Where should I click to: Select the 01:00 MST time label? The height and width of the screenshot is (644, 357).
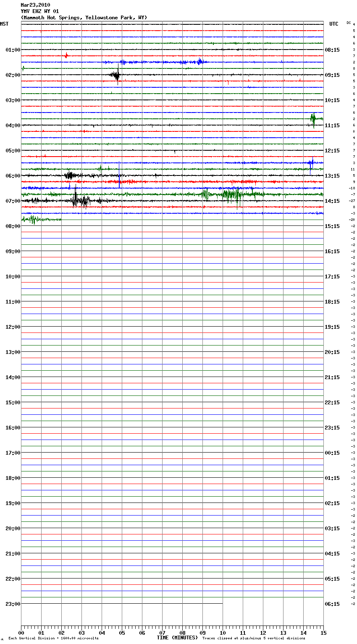13,50
